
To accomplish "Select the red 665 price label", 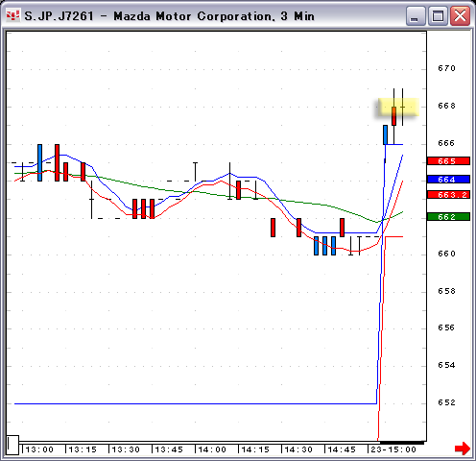I will pyautogui.click(x=448, y=161).
